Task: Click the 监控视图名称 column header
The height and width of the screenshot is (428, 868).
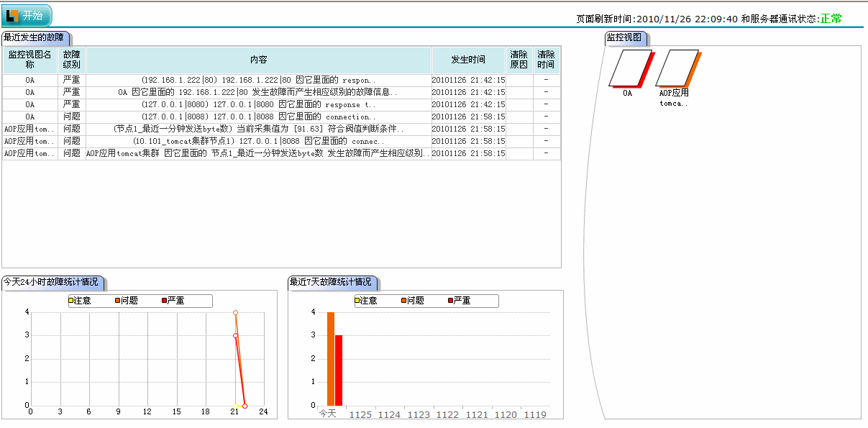Action: coord(30,60)
